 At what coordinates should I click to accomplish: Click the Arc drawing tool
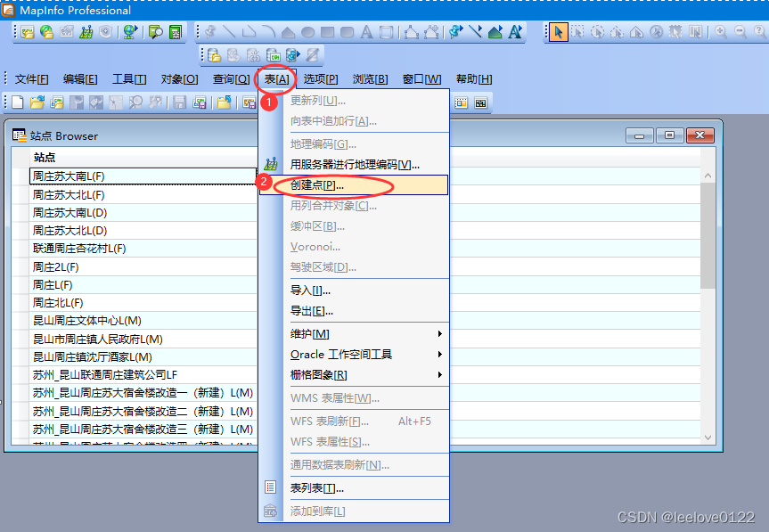click(x=269, y=32)
